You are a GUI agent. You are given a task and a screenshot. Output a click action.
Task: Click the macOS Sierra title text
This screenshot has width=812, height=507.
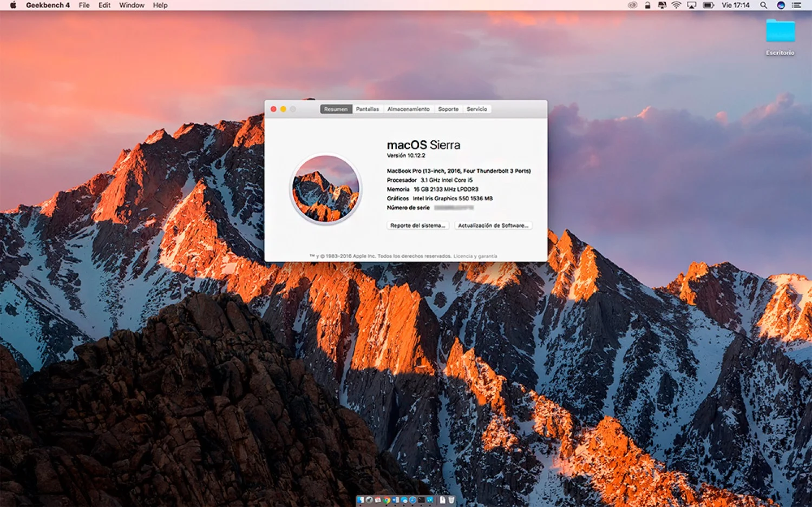pyautogui.click(x=423, y=145)
